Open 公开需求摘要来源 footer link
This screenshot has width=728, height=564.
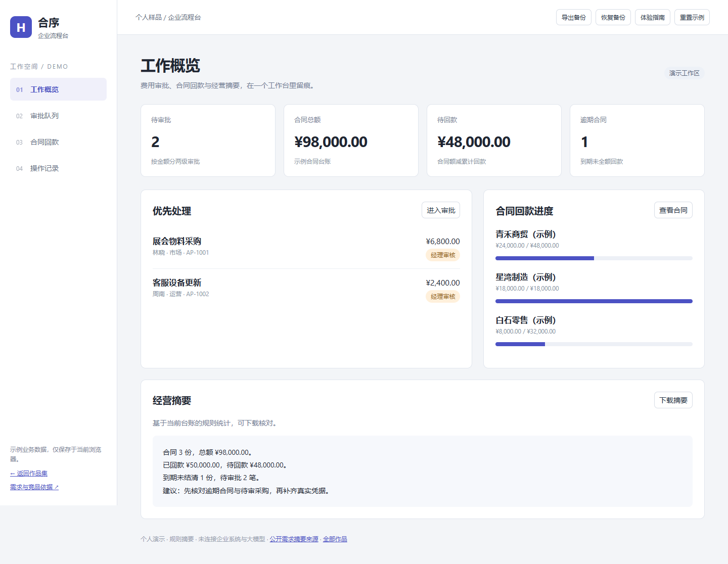click(294, 539)
